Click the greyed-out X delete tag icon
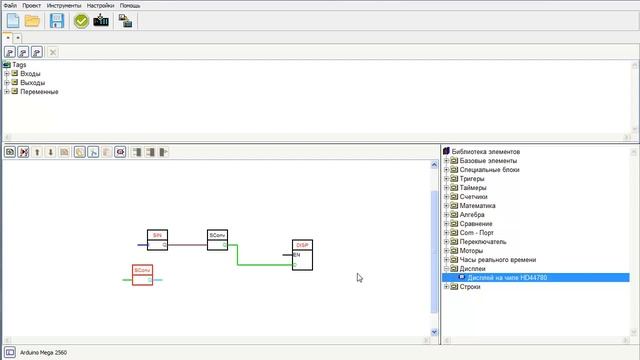640x360 pixels. coord(53,52)
